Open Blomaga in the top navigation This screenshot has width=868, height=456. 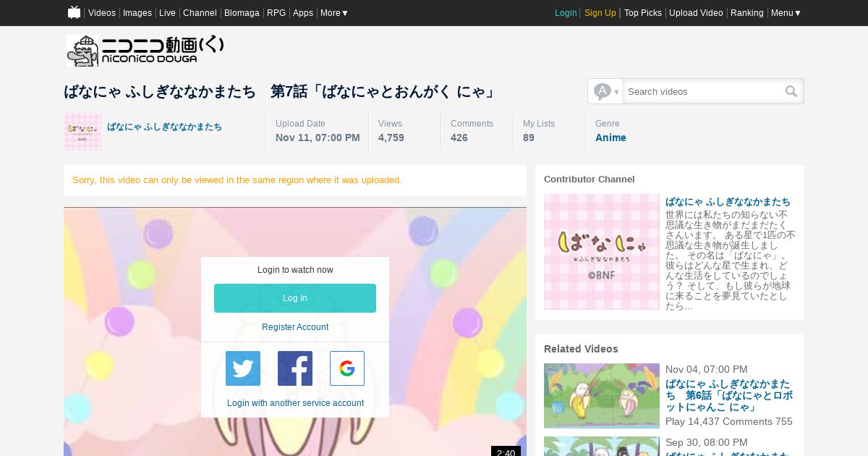(242, 13)
